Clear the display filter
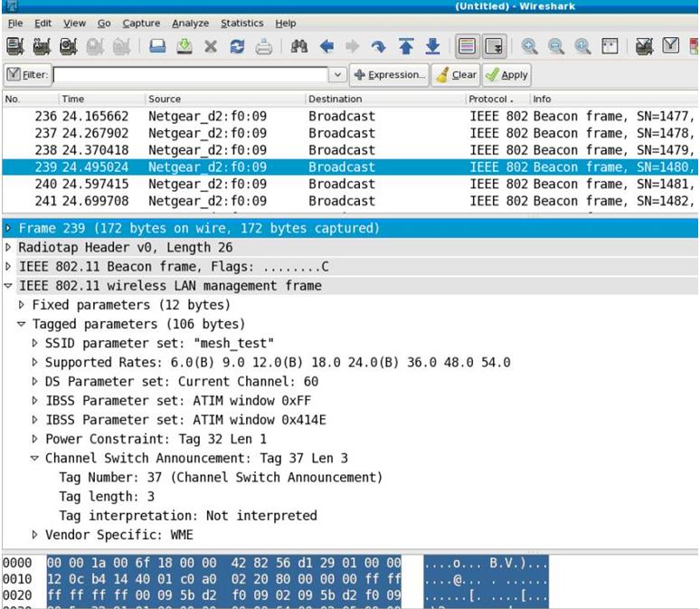This screenshot has height=609, width=700. pyautogui.click(x=456, y=74)
